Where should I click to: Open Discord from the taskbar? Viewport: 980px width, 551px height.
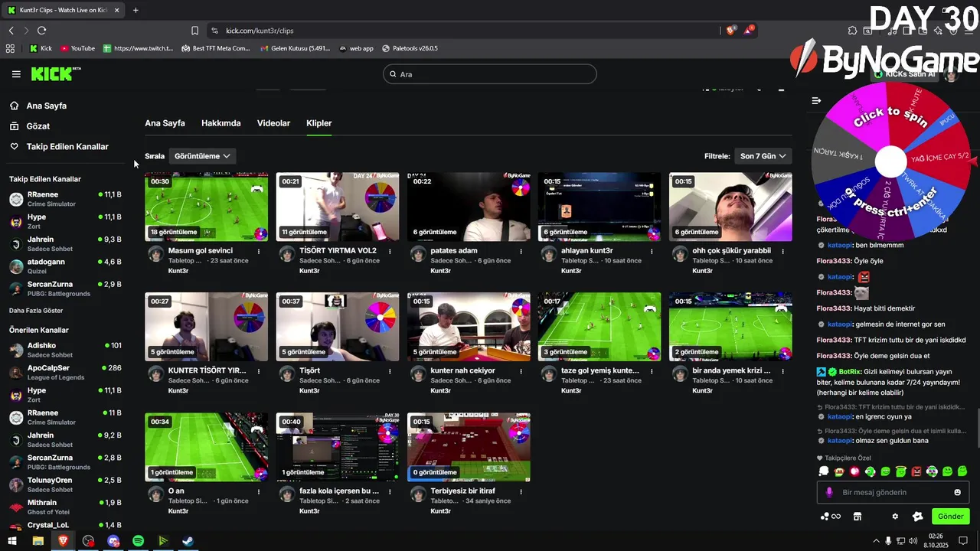point(113,541)
